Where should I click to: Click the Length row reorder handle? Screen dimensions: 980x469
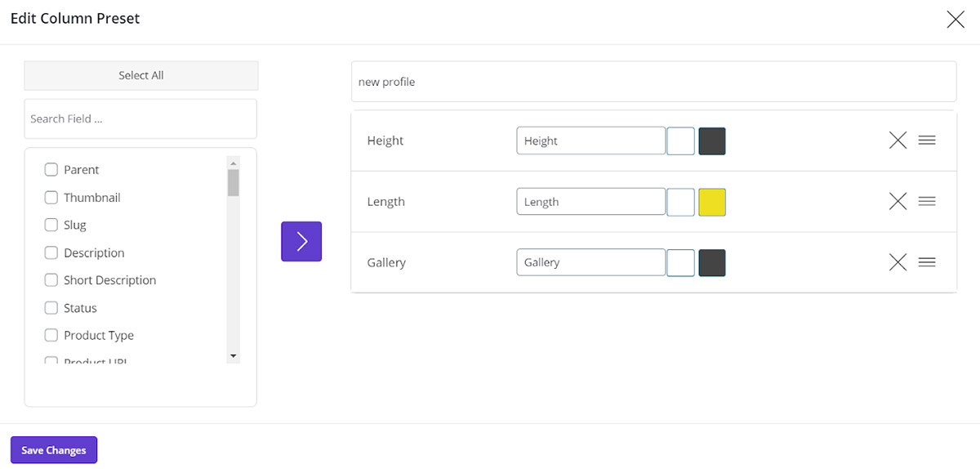point(927,202)
